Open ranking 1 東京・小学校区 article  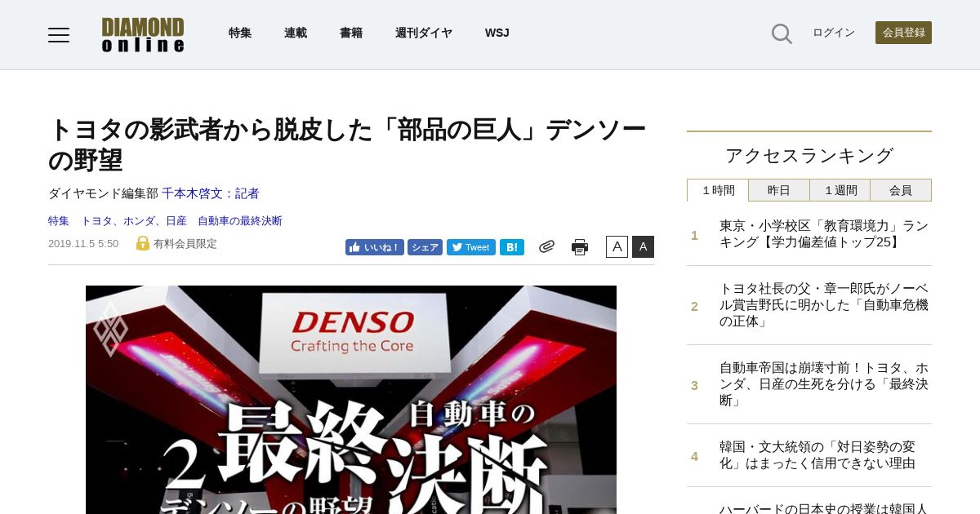[x=823, y=234]
